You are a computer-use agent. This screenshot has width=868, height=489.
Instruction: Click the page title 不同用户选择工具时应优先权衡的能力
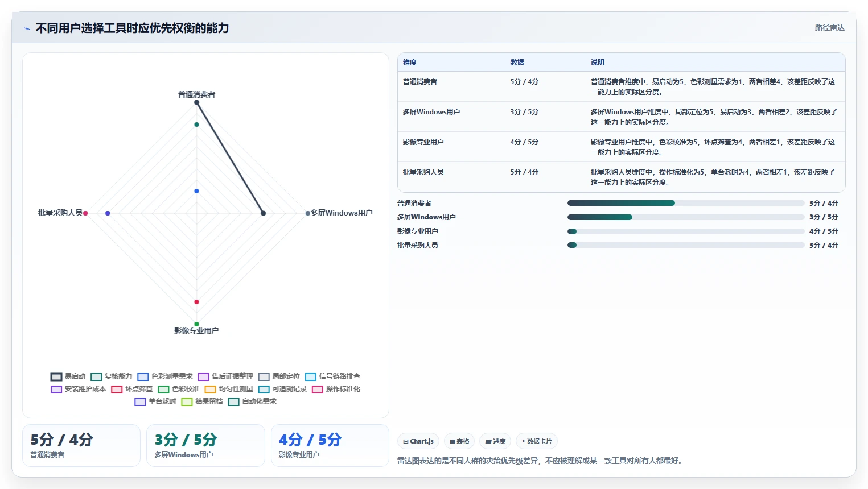tap(132, 28)
